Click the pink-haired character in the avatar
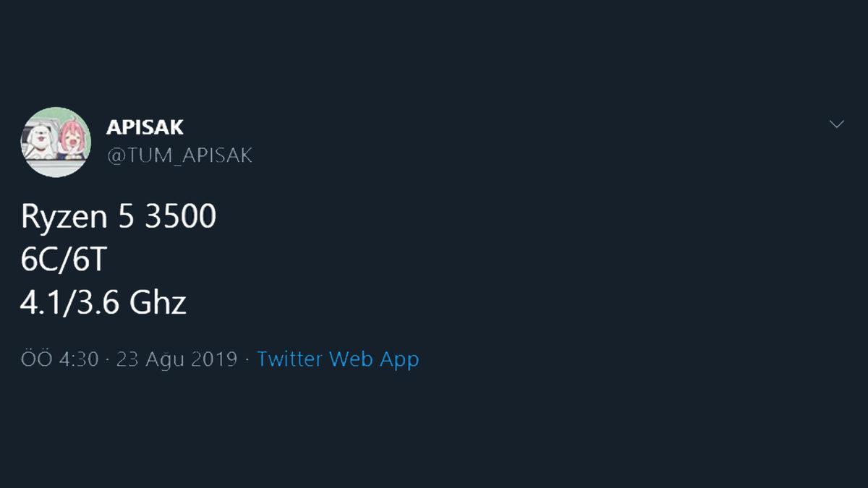Image resolution: width=868 pixels, height=488 pixels. click(70, 139)
